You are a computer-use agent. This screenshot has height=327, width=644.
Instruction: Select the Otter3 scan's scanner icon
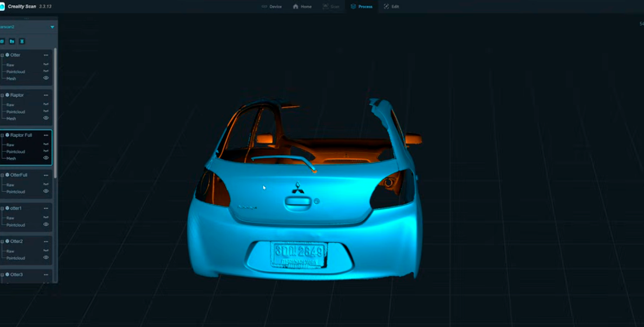[x=8, y=275]
